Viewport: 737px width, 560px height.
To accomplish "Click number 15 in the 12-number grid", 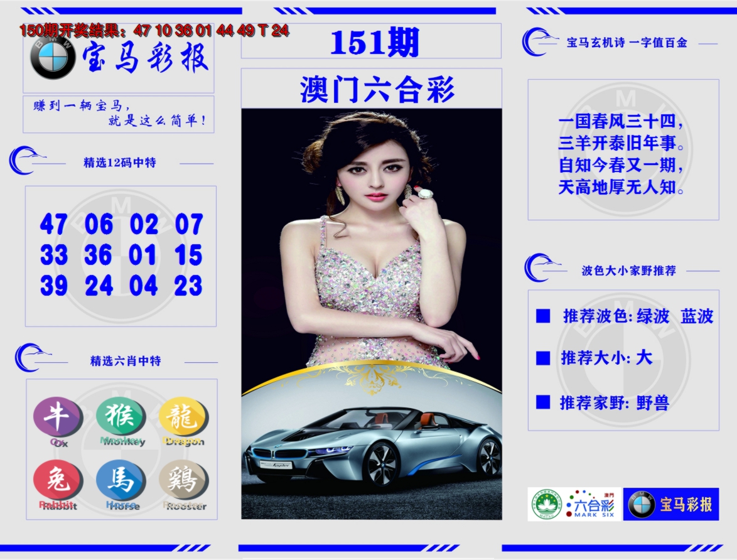I will (x=188, y=256).
